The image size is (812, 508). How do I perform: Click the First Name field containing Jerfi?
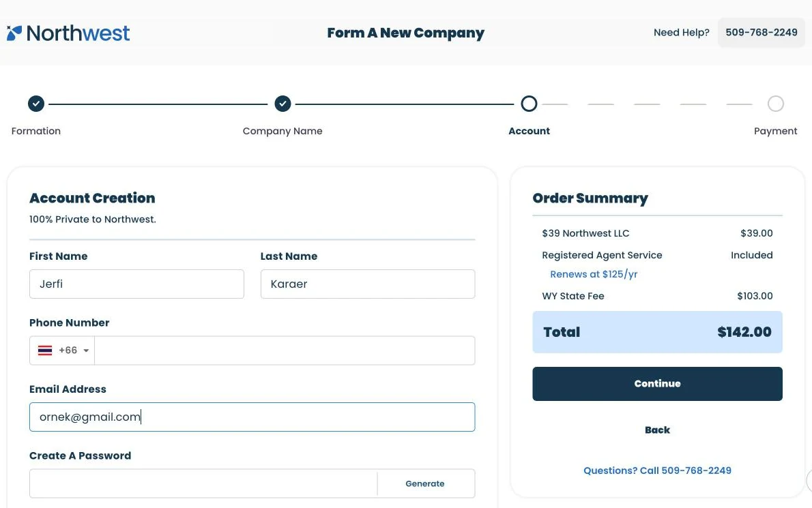point(136,284)
